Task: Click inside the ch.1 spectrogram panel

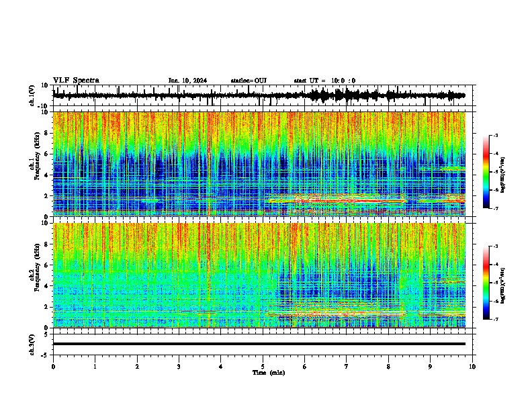Action: 259,164
